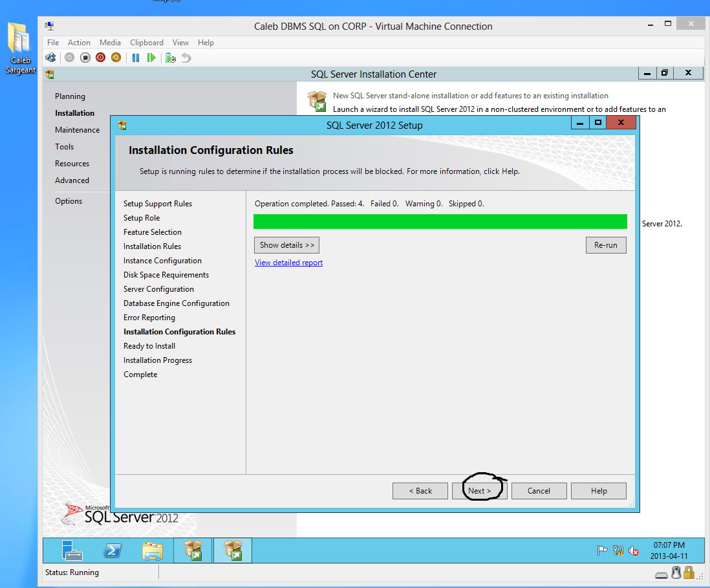Launch PowerShell from the VM taskbar
The image size is (710, 588).
coord(113,551)
